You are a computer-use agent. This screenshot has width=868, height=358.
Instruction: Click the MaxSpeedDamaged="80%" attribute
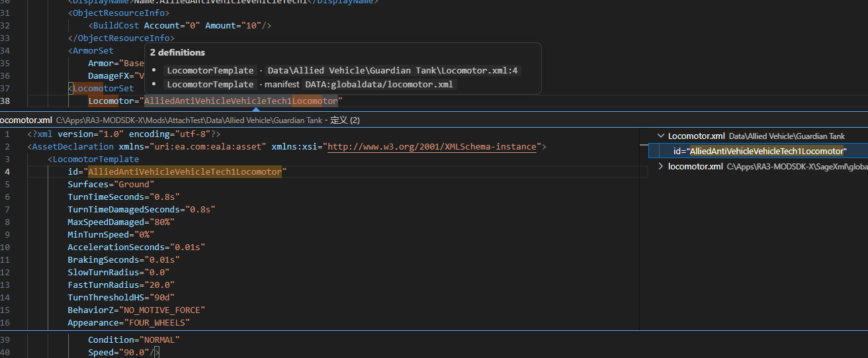pos(121,222)
